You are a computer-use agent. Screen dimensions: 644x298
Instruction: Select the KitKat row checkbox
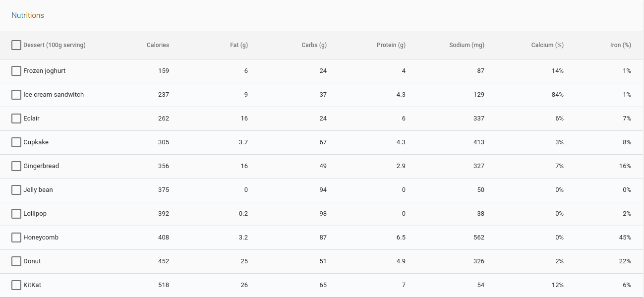tap(16, 285)
